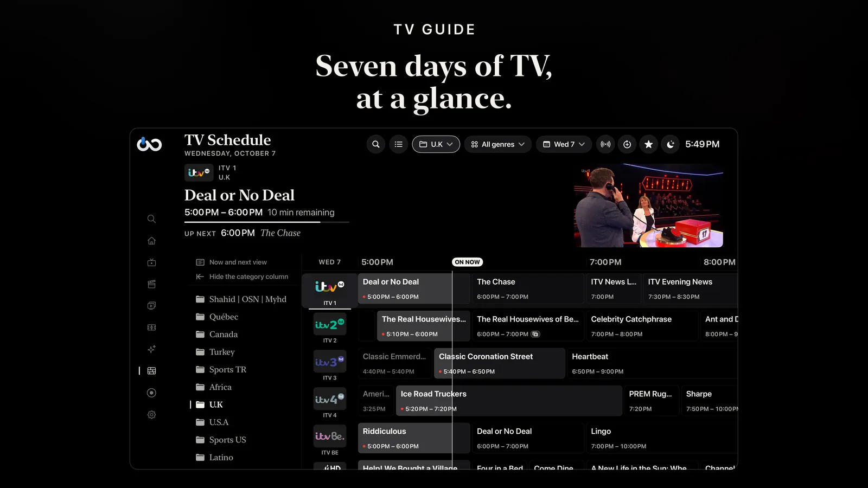
Task: Select The Chase on ITV 1
Action: click(x=528, y=289)
